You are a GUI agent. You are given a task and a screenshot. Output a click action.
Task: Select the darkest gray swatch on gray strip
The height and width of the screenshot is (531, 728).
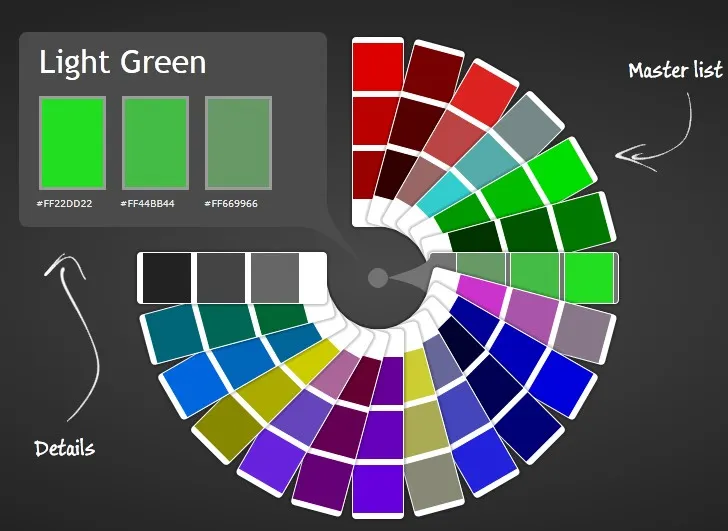click(x=167, y=277)
